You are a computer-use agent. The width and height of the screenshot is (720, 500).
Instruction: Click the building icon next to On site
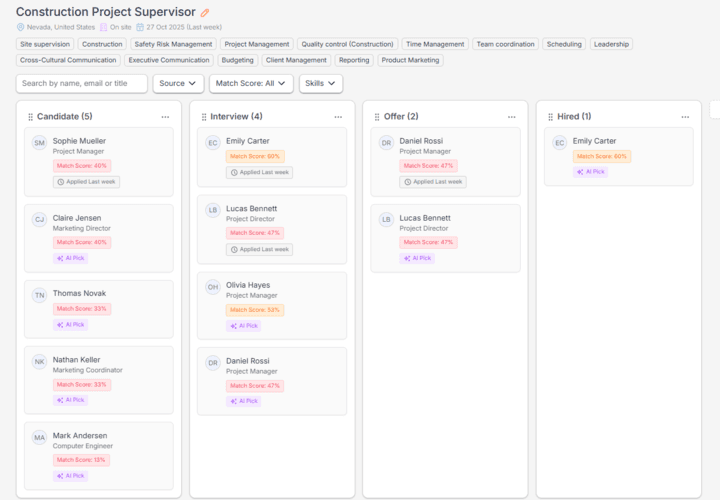[x=104, y=27]
